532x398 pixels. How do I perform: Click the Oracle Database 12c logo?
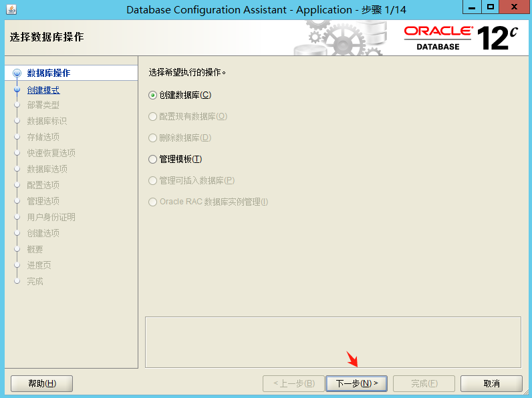click(460, 38)
